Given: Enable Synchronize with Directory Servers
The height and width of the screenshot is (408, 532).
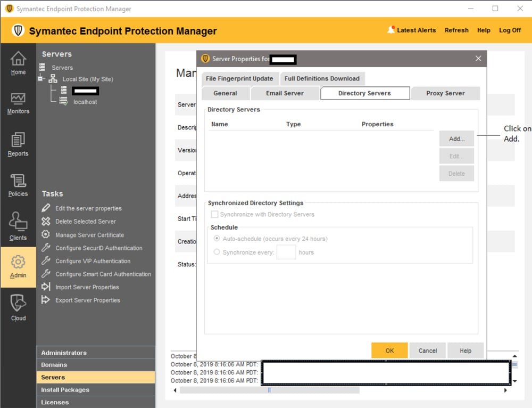Looking at the screenshot, I should (x=216, y=214).
